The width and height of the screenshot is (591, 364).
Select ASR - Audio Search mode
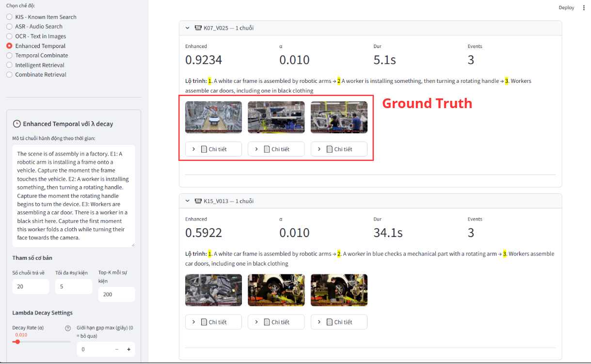9,27
